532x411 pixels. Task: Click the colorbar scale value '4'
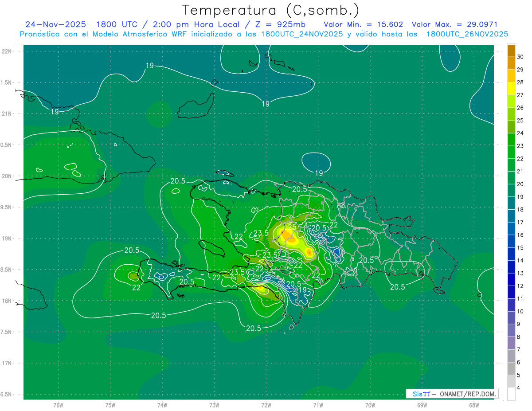pyautogui.click(x=518, y=388)
